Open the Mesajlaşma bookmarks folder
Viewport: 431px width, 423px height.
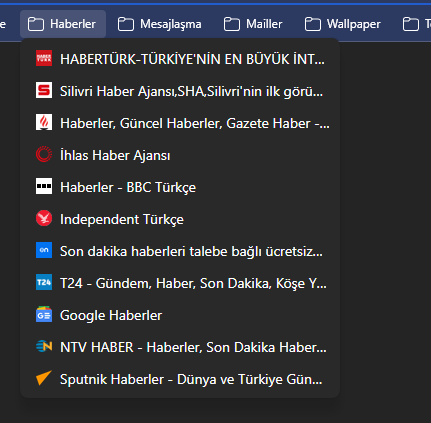[x=160, y=24]
